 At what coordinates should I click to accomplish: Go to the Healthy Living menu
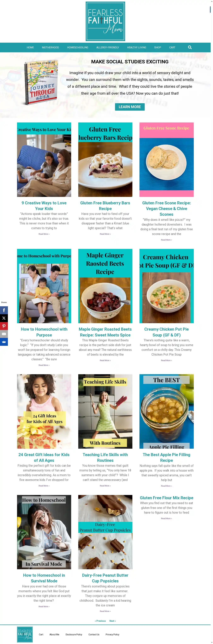pos(137,48)
